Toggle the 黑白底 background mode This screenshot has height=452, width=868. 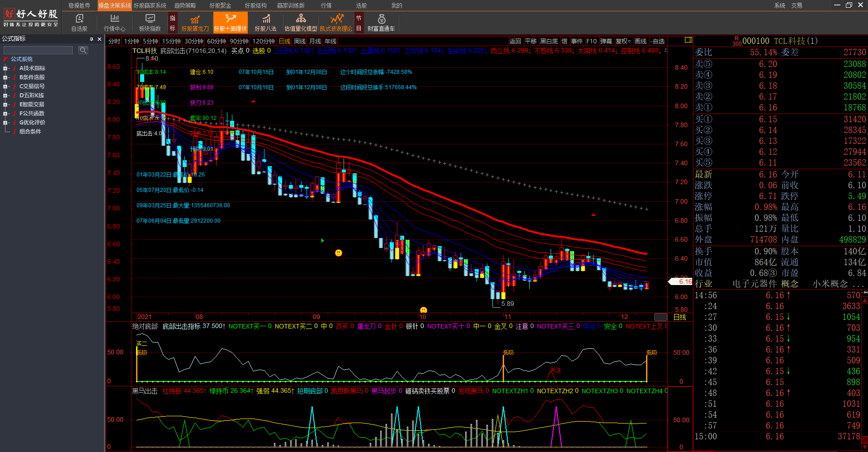click(549, 41)
